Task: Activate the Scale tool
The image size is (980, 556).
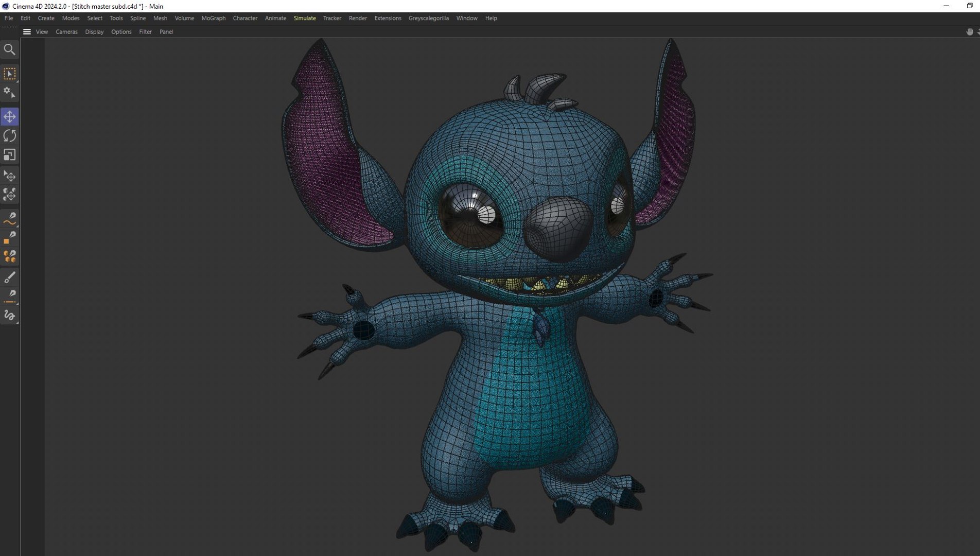Action: (9, 155)
